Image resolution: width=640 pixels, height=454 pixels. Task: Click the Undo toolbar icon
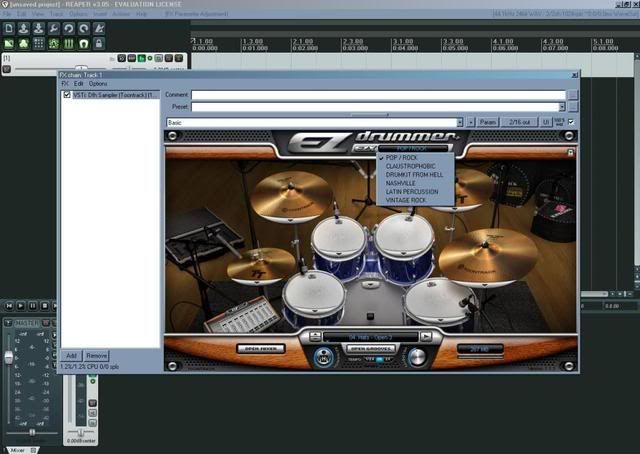[69, 28]
